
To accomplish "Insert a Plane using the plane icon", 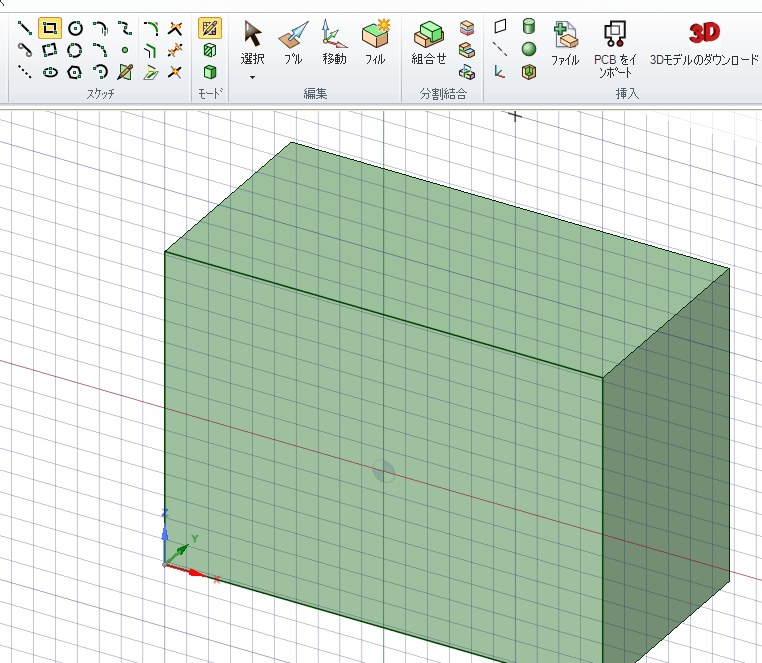I will pyautogui.click(x=500, y=26).
